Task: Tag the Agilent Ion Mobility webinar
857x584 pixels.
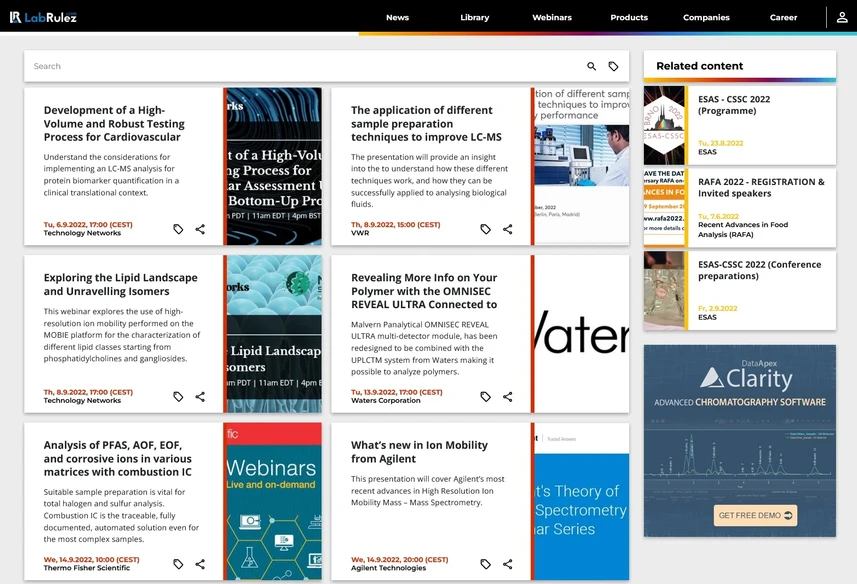Action: point(485,564)
